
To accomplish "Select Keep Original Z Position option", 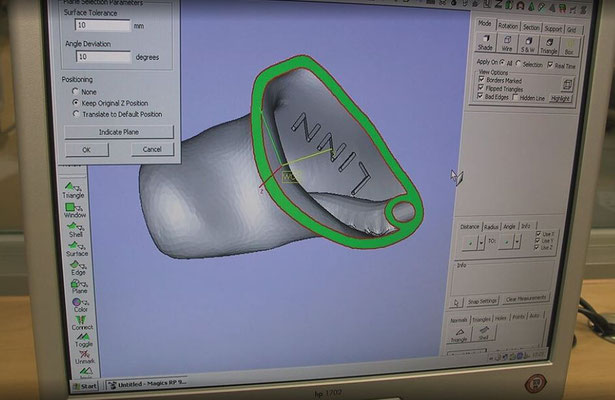I will click(75, 102).
